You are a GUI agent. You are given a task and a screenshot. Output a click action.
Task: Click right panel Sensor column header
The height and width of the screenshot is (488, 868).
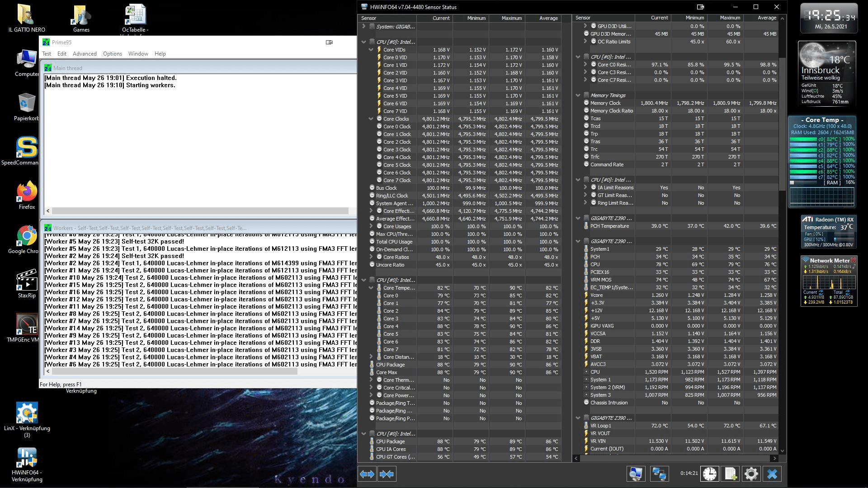click(x=604, y=18)
